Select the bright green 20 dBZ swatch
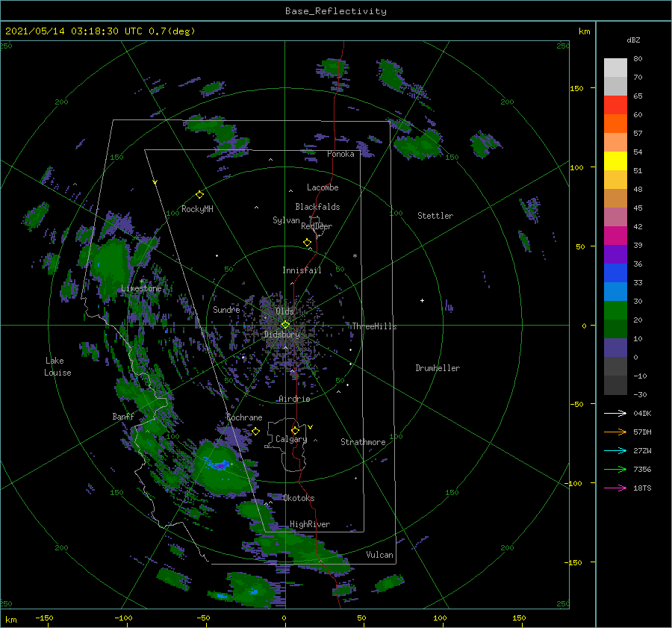 click(x=615, y=311)
